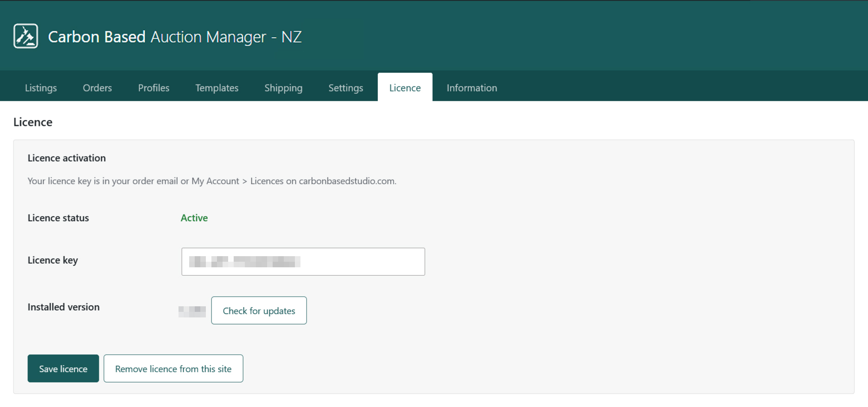Click the Licence key input field
This screenshot has height=407, width=868.
coord(303,262)
